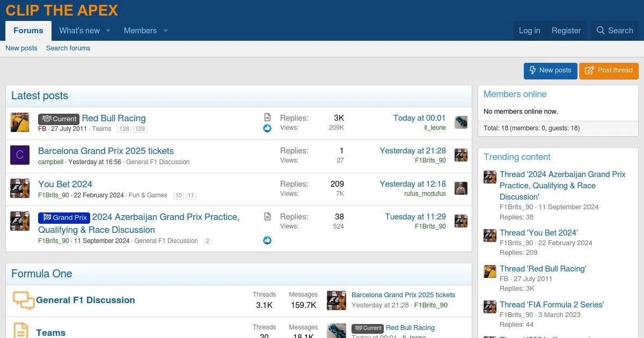644x338 pixels.
Task: Click the Current prefix label on Red Bull Racing
Action: pyautogui.click(x=58, y=119)
